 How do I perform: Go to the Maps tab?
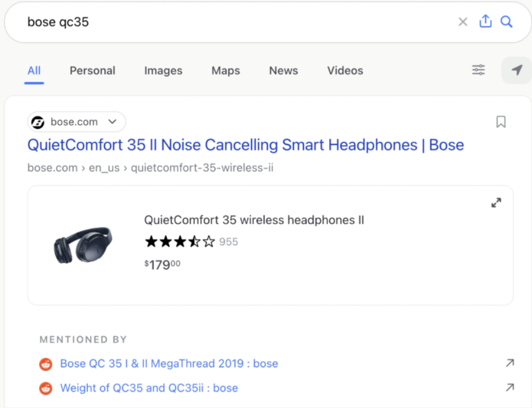click(x=226, y=71)
